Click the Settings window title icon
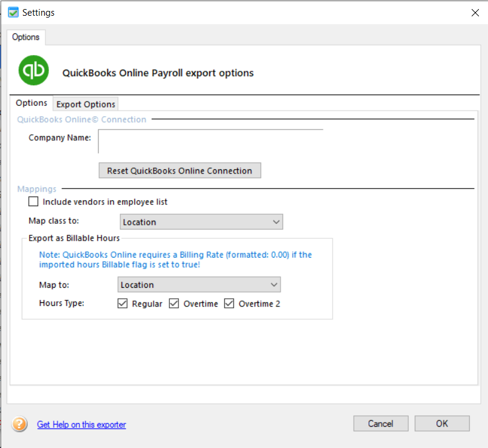This screenshot has height=448, width=488. [x=13, y=13]
